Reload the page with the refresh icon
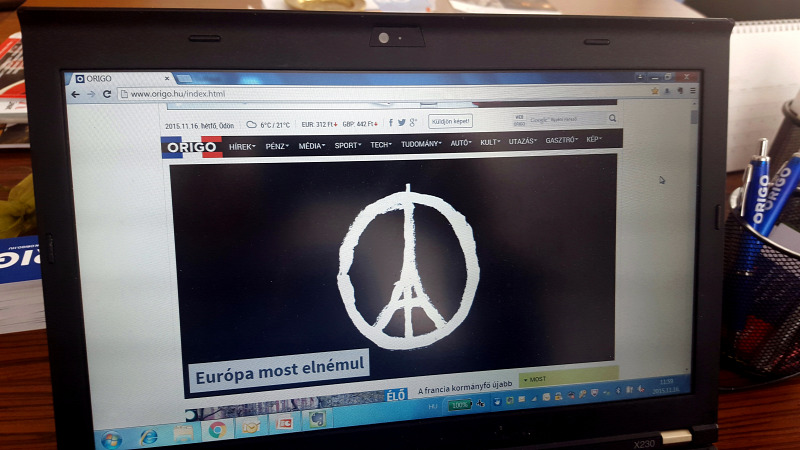This screenshot has width=800, height=450. (107, 94)
